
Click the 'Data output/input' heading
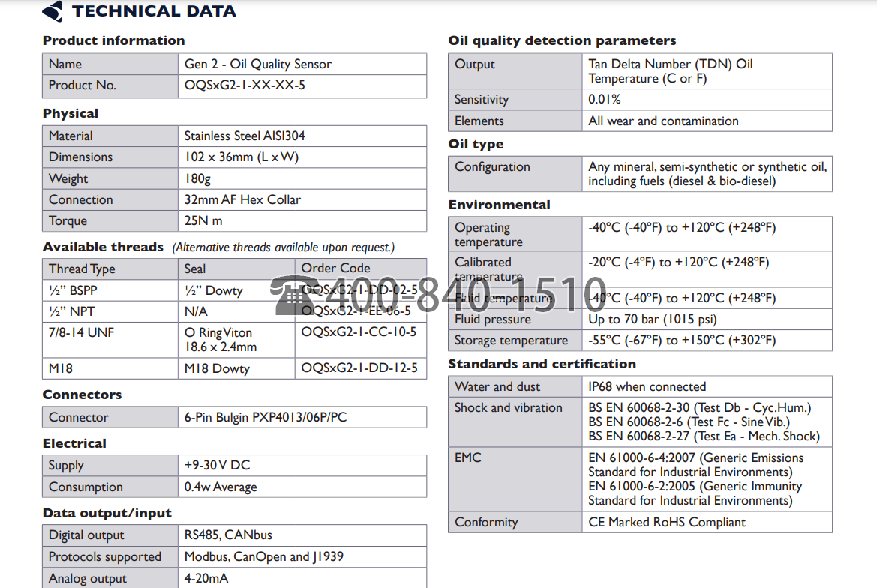pyautogui.click(x=107, y=514)
